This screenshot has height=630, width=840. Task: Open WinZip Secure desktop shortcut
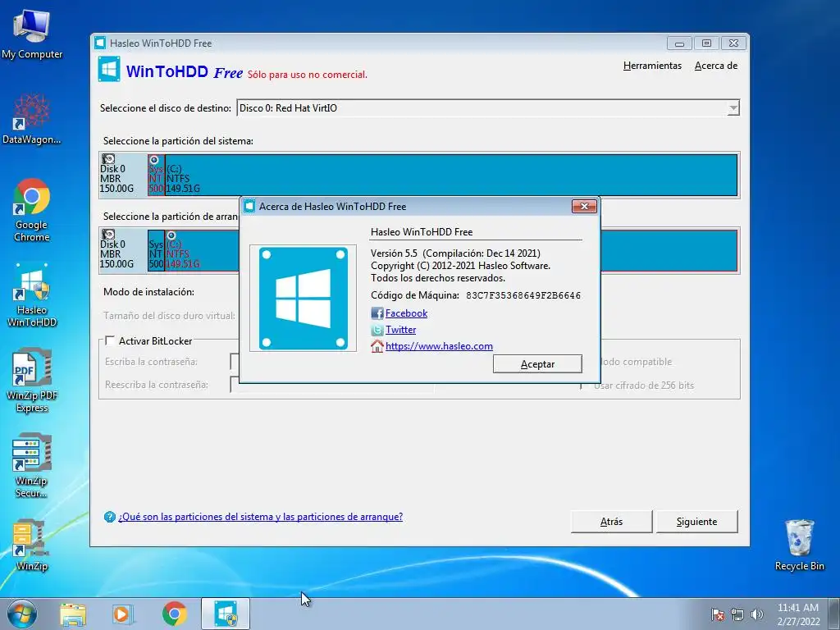coord(32,466)
